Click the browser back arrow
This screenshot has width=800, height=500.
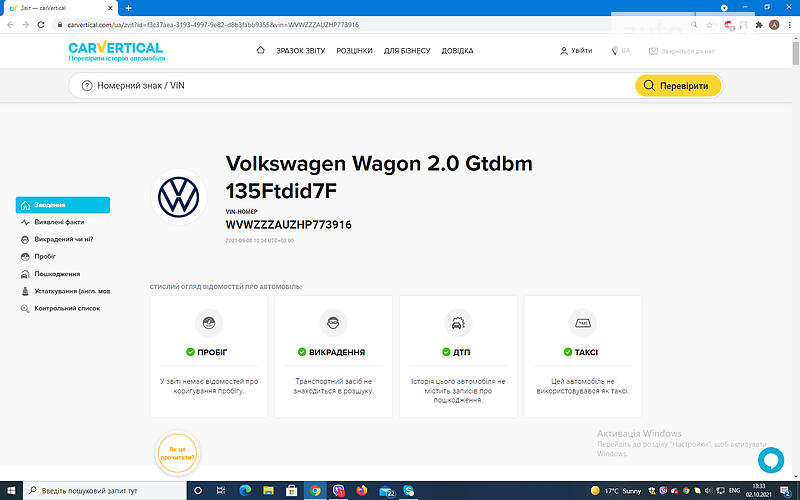tap(10, 24)
